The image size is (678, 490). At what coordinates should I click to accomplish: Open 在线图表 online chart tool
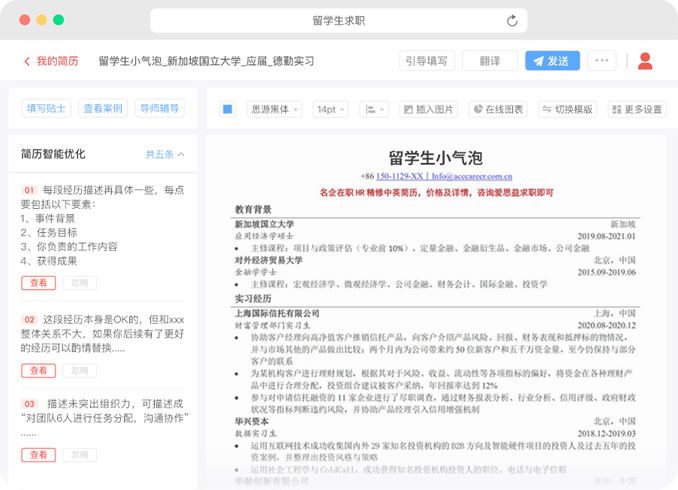point(498,109)
